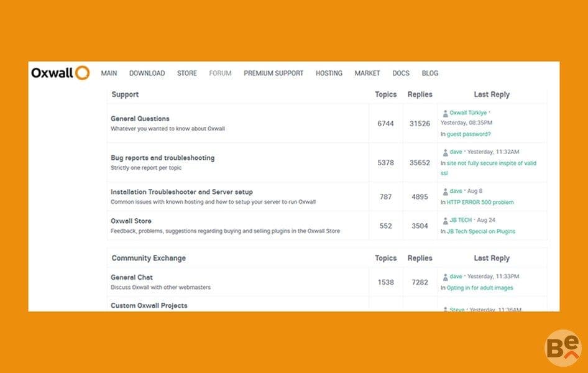Image resolution: width=588 pixels, height=373 pixels.
Task: Click user avatar icon beside Oxwall Türkiye
Action: [x=445, y=113]
